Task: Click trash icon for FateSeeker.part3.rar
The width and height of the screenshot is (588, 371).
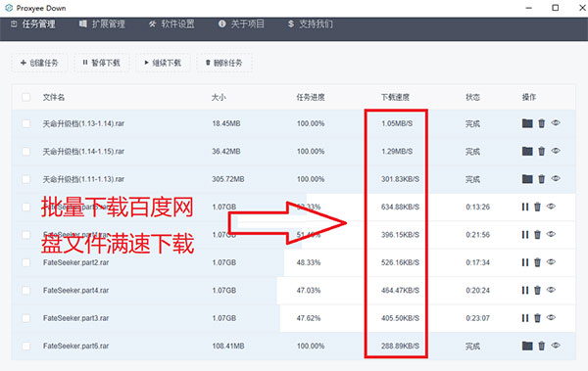Action: tap(537, 318)
